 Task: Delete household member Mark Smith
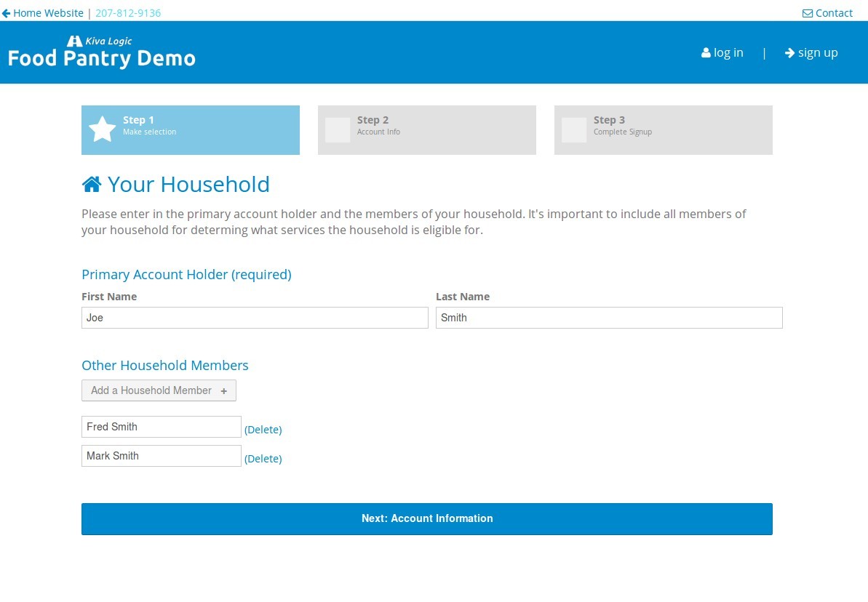coord(263,459)
